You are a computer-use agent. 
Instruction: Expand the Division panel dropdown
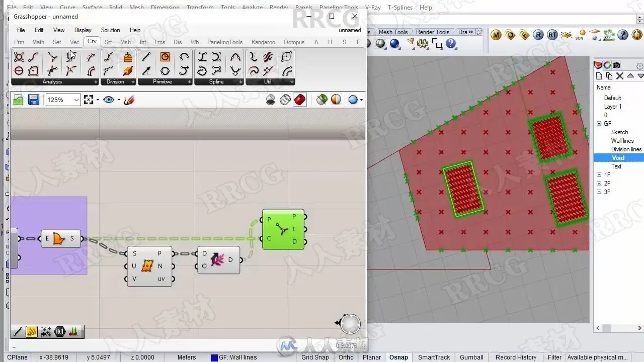[133, 82]
